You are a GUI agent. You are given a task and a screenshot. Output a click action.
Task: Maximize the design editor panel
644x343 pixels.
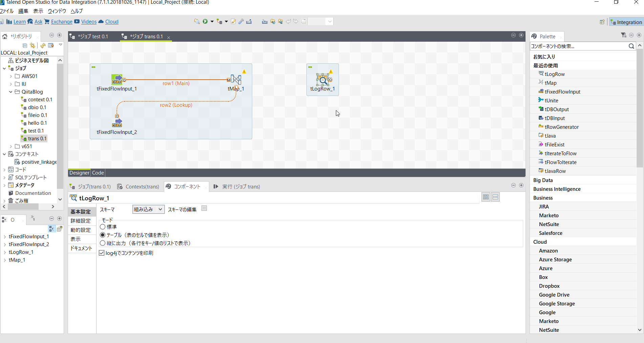(521, 35)
